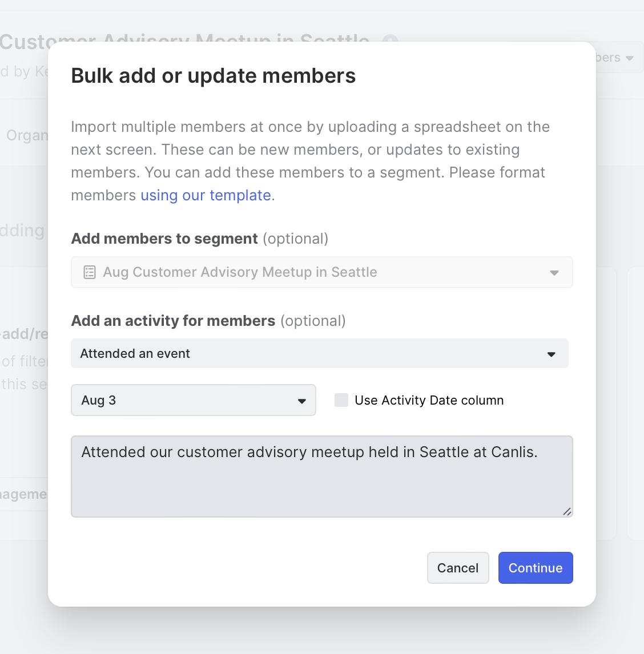644x654 pixels.
Task: Click the 'Bulk add or update members' heading
Action: [213, 76]
